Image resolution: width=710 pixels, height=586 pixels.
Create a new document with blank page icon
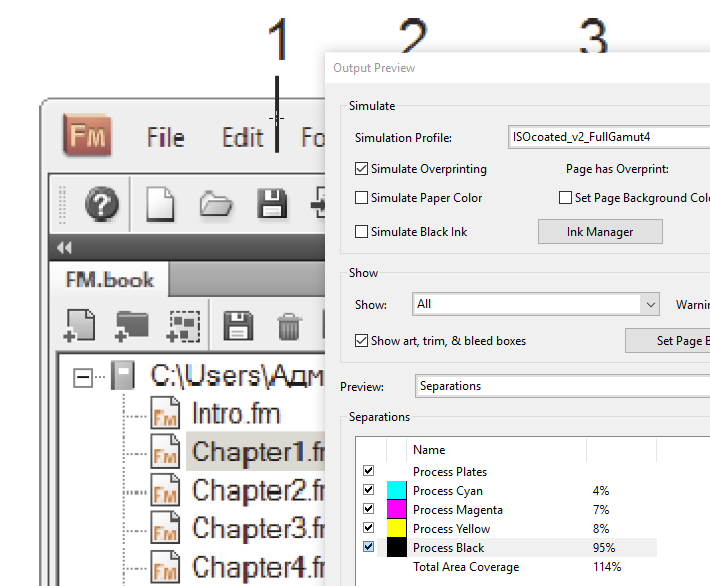coord(160,204)
